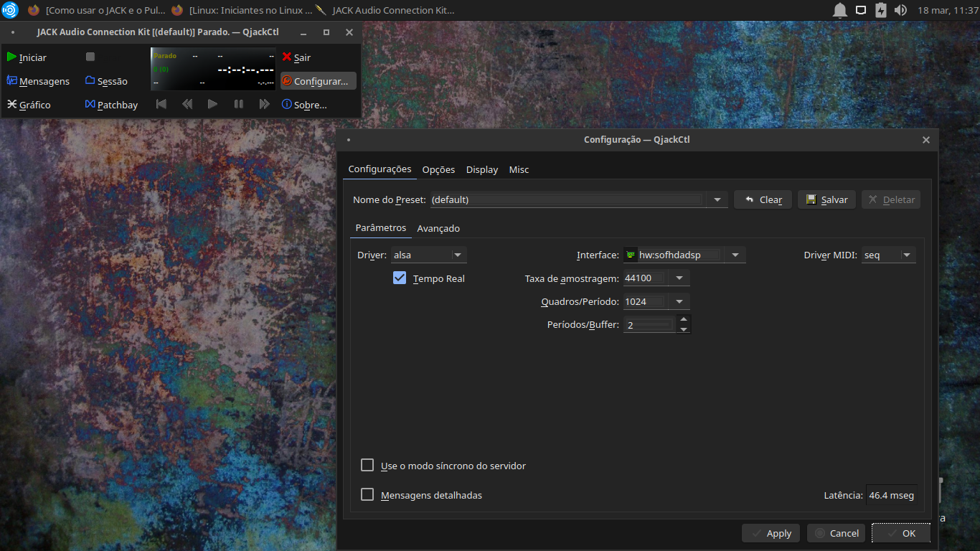Select the Avançado sub-tab
The height and width of the screenshot is (551, 980).
point(438,228)
